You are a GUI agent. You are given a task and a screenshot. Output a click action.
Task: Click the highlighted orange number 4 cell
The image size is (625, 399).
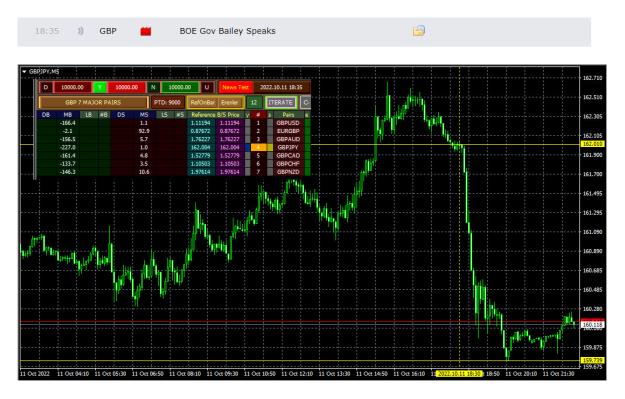(258, 147)
